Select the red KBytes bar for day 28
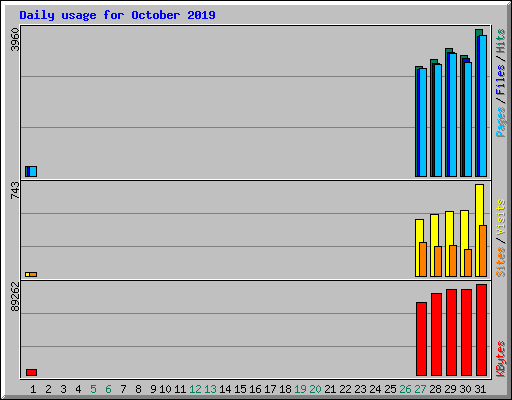This screenshot has width=512, height=400. tap(437, 334)
